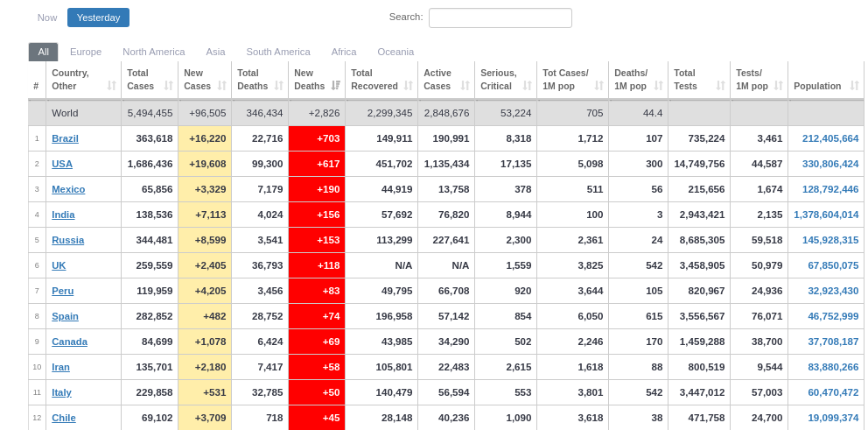Sort by Population column icon
Screen dimensions: 868x430
pos(855,86)
